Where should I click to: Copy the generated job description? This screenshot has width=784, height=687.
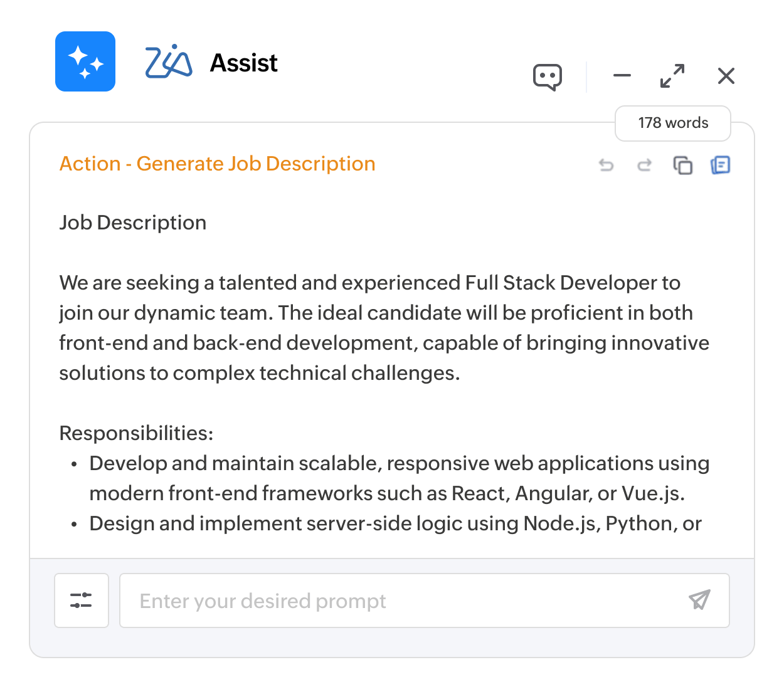682,165
